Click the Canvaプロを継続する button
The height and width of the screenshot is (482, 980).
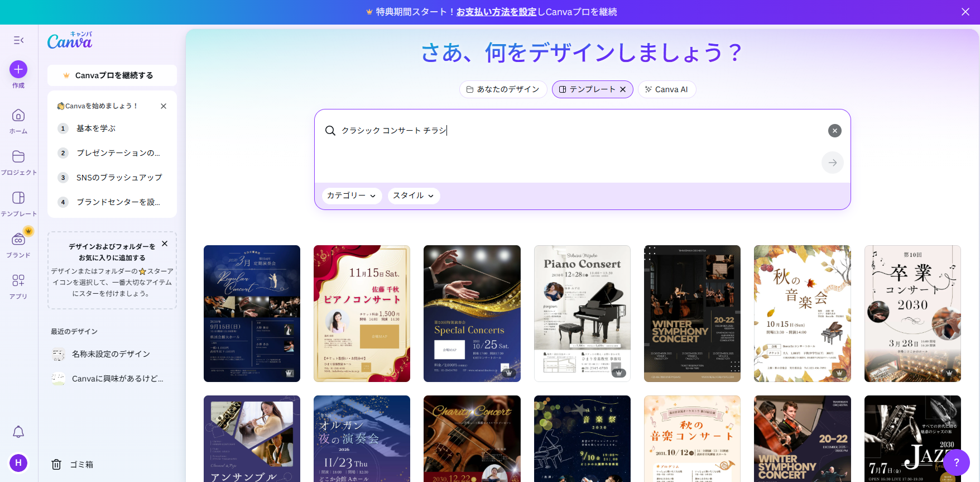(112, 75)
